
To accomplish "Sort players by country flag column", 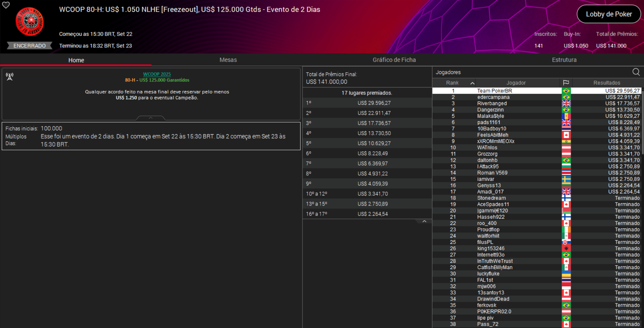I will click(566, 83).
